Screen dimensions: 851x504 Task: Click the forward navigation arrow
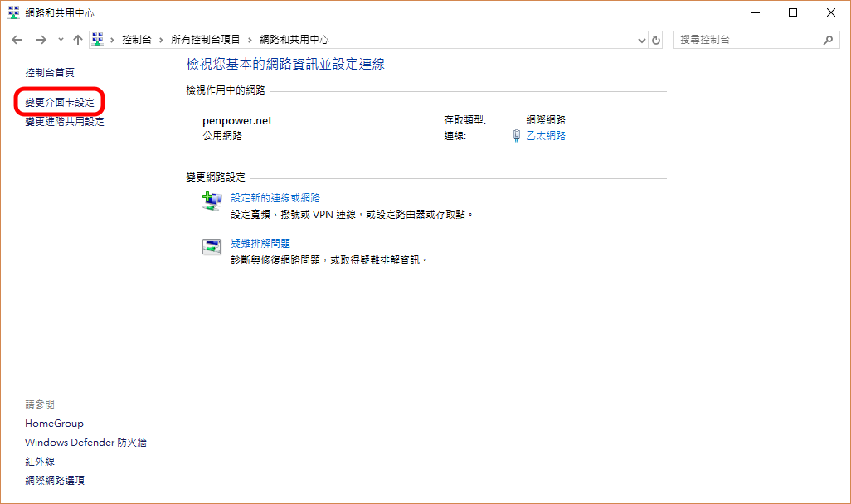pyautogui.click(x=41, y=40)
